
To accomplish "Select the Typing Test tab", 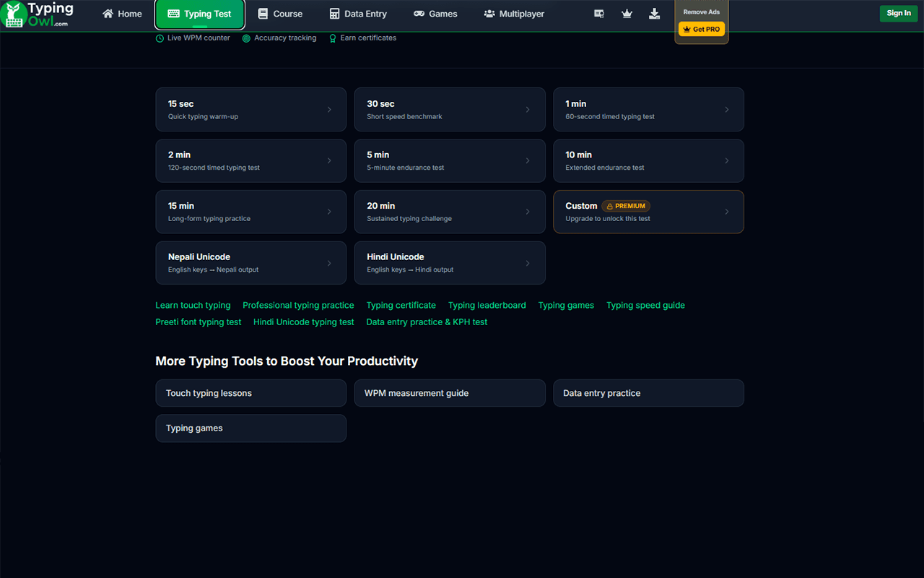I will pyautogui.click(x=200, y=14).
